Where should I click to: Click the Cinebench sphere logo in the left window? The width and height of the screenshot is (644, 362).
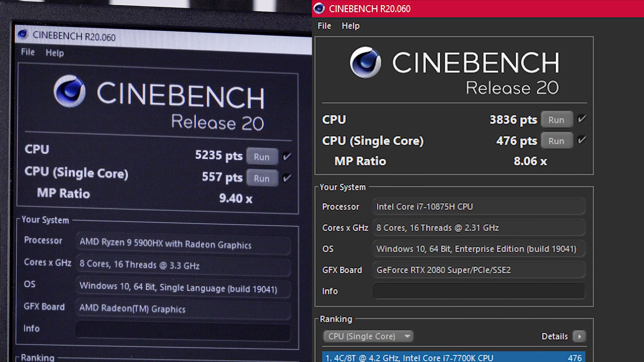pos(69,91)
